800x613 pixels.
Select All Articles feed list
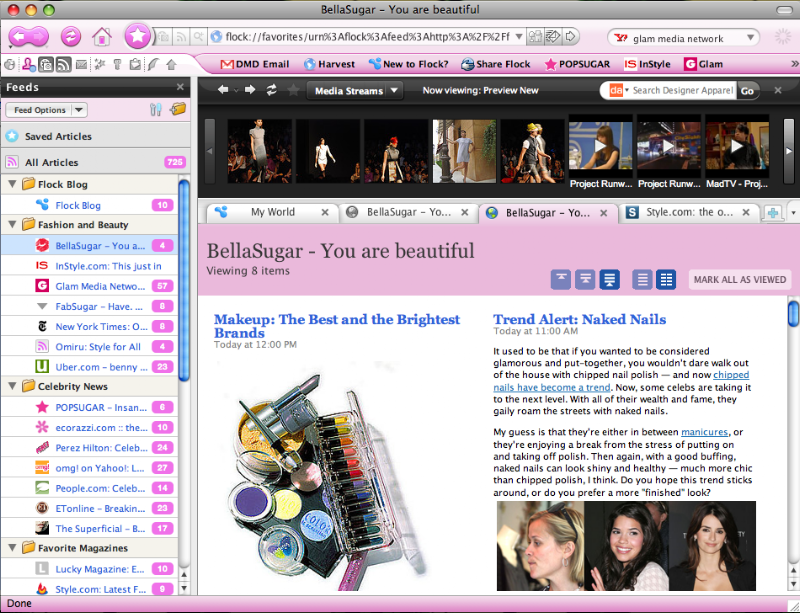pos(96,162)
